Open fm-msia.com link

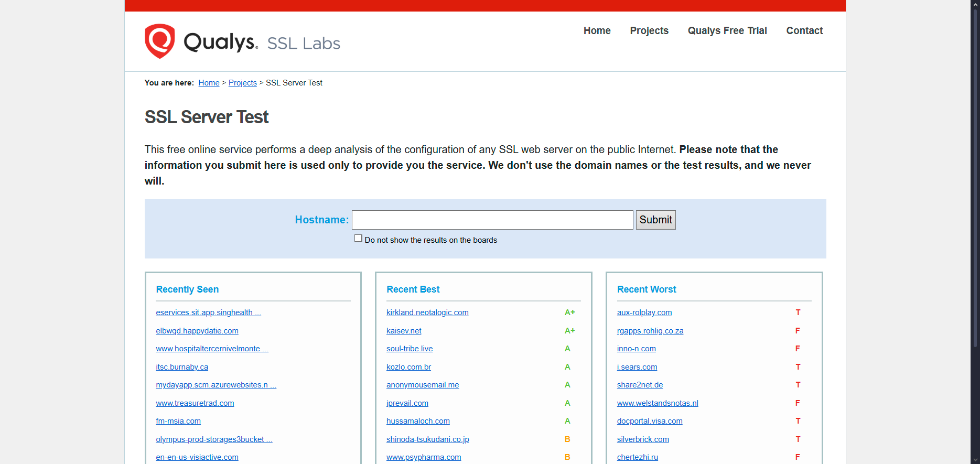[178, 421]
